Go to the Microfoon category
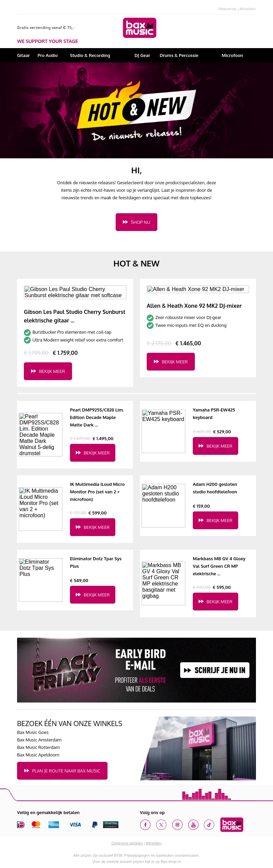Image resolution: width=273 pixels, height=868 pixels. click(232, 55)
